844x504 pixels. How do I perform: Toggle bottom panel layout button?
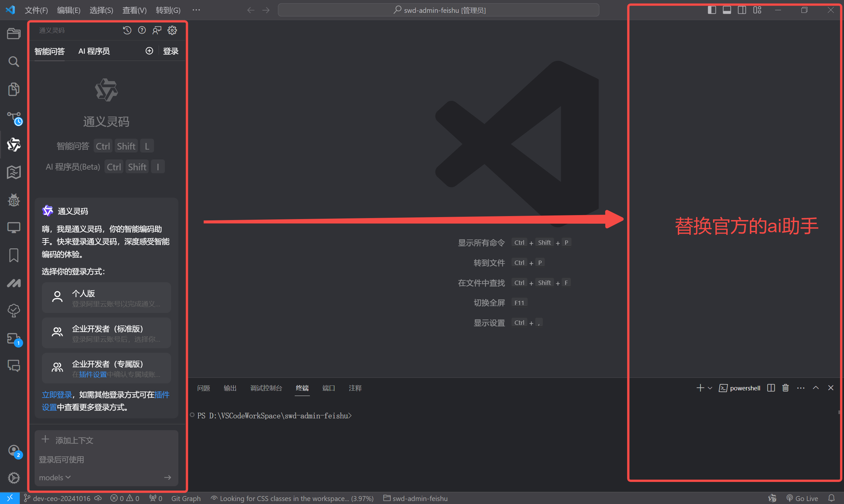[x=727, y=10]
